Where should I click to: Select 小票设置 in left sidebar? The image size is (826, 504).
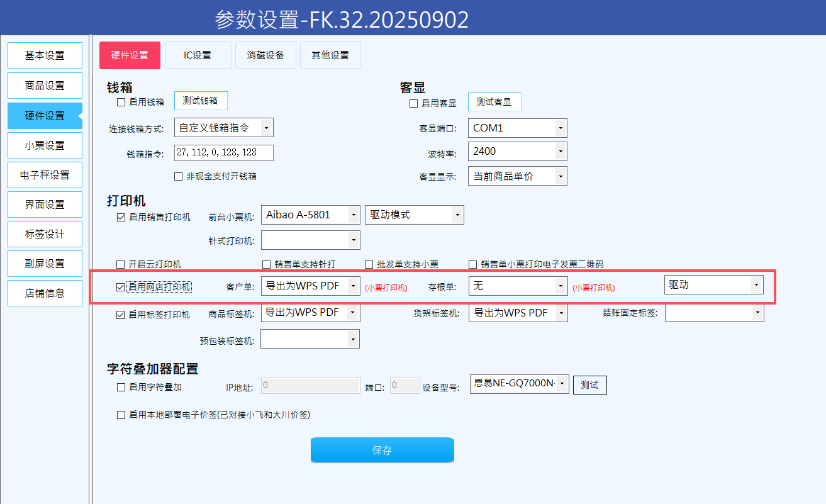pos(45,145)
